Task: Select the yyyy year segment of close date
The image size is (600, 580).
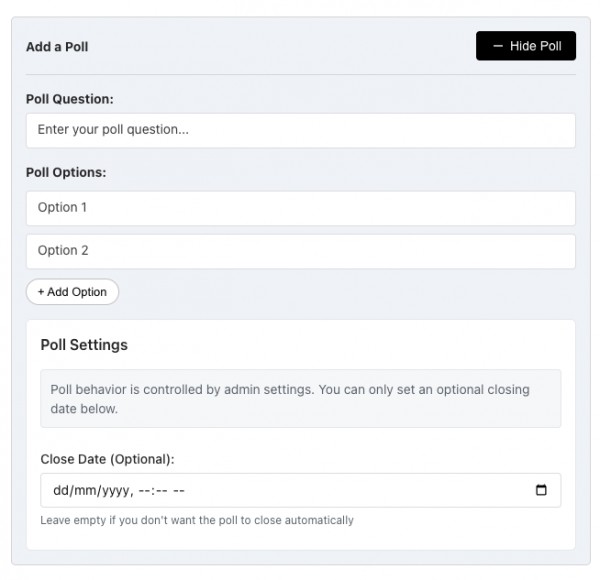Action: [112, 491]
